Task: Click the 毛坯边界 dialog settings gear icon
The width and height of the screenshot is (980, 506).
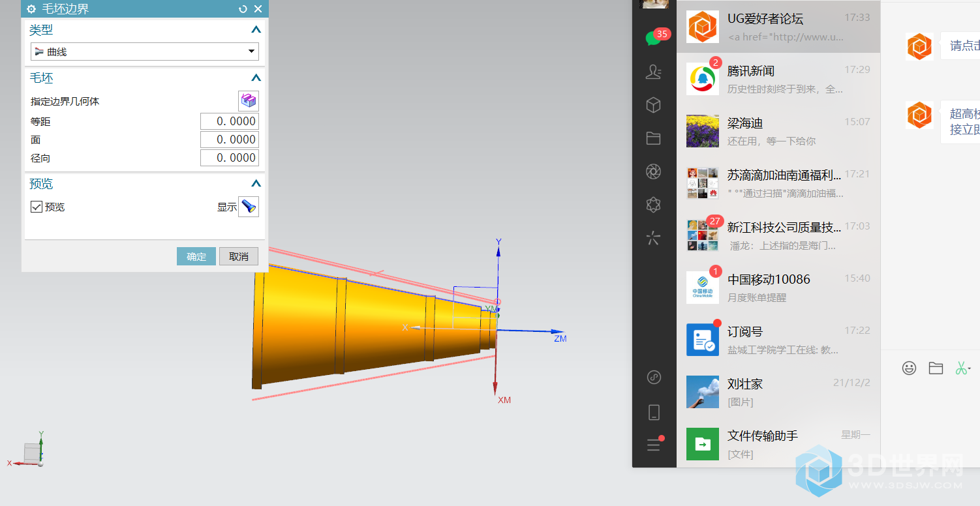Action: [31, 9]
